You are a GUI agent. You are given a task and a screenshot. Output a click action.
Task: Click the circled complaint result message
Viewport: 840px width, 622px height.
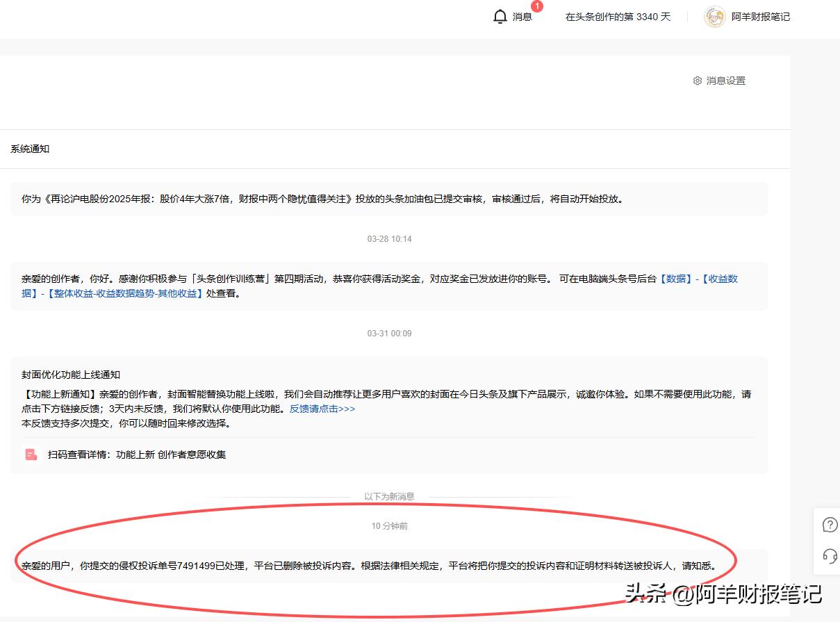point(375,565)
